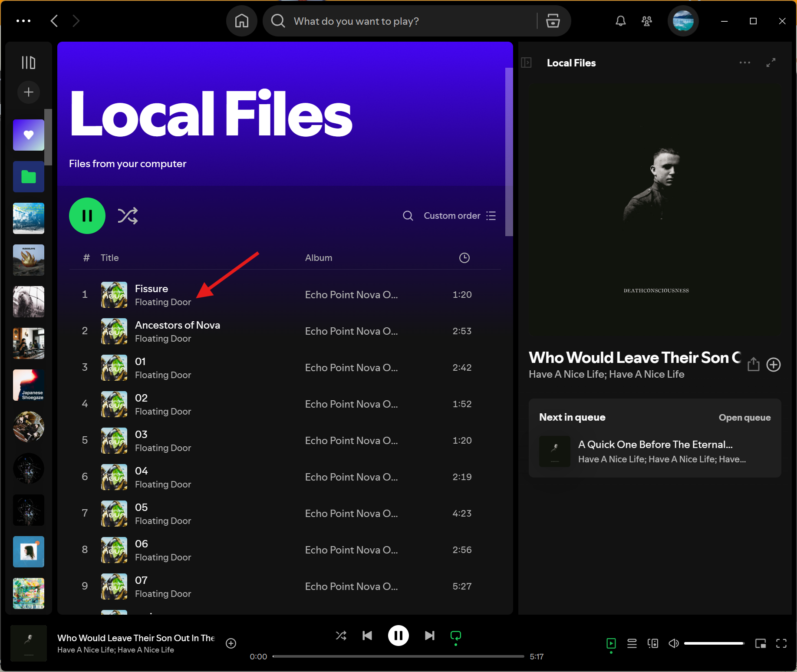Screen dimensions: 797x672
Task: Toggle shuffle in the player bar
Action: tap(341, 636)
